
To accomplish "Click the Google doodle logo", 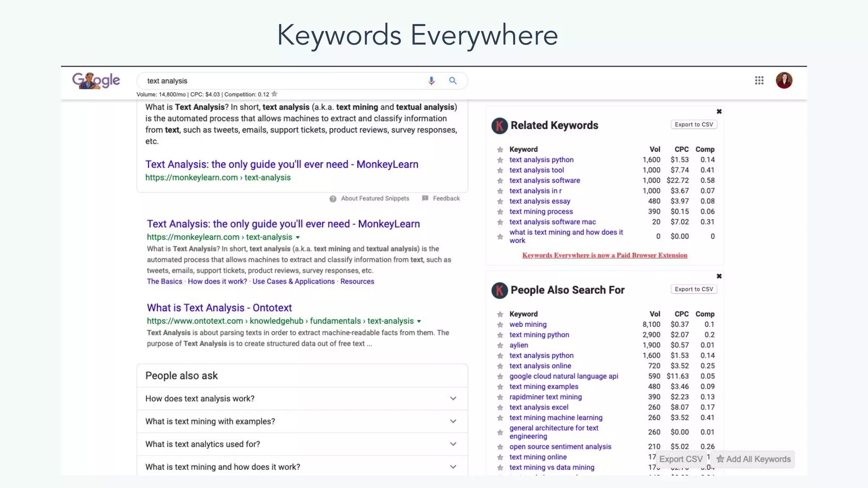I will pos(96,80).
